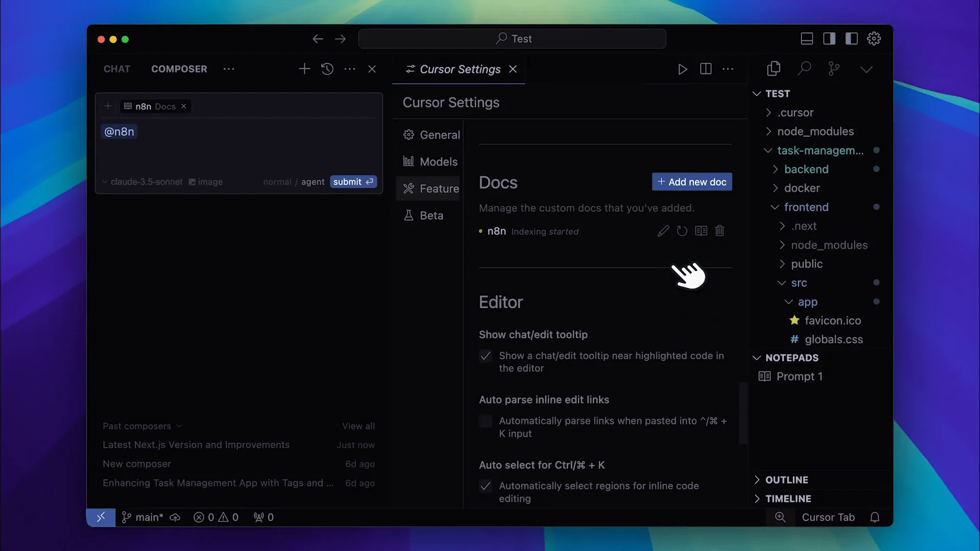Open the Beta settings section
The height and width of the screenshot is (551, 980).
(430, 216)
